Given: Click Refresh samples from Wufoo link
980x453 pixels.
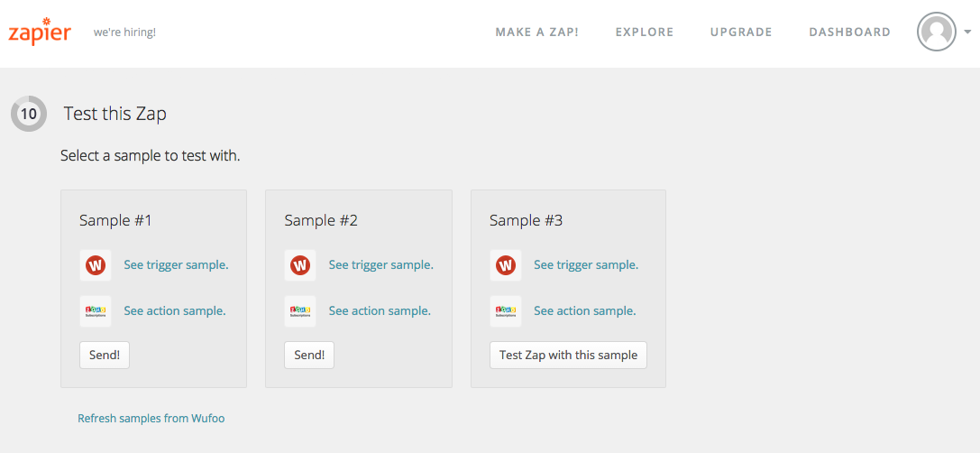Looking at the screenshot, I should click(151, 419).
